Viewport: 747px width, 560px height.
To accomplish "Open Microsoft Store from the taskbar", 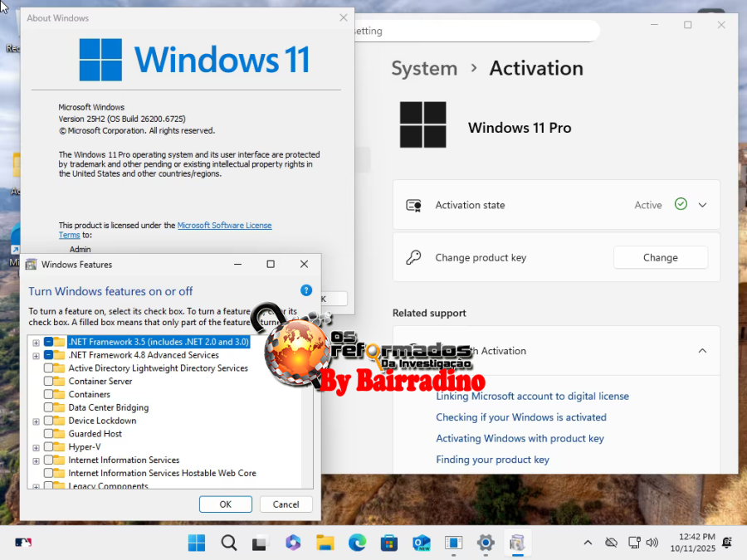I will pos(388,543).
